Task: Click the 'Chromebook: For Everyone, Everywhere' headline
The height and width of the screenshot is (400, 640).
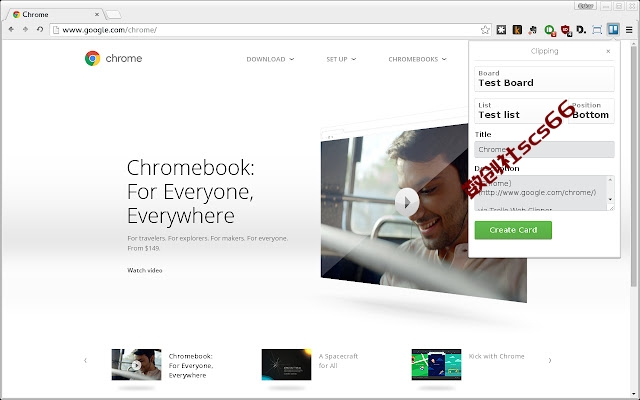Action: (191, 191)
